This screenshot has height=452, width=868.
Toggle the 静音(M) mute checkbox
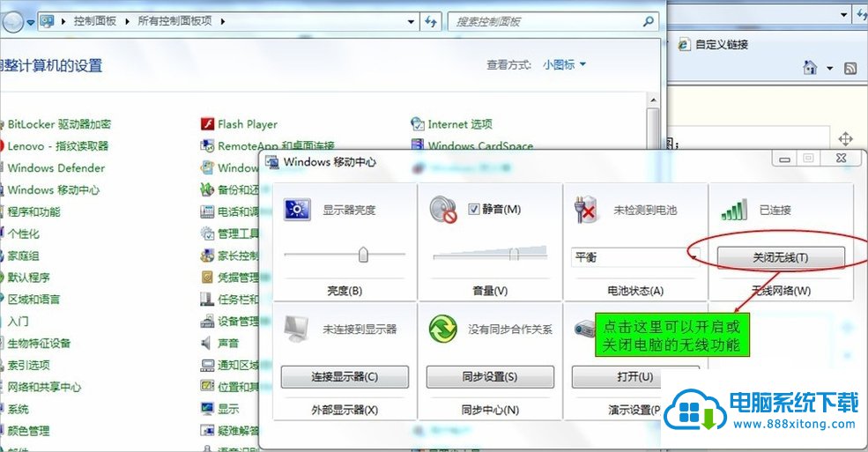(473, 209)
